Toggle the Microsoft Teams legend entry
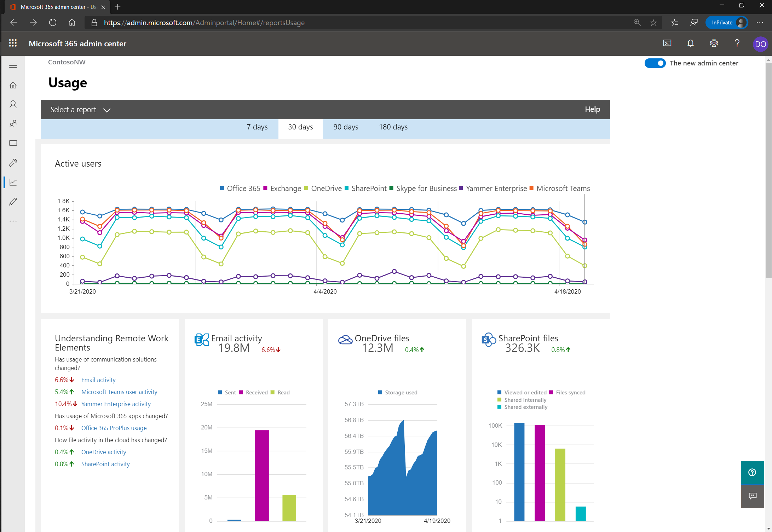The image size is (772, 532). click(562, 188)
